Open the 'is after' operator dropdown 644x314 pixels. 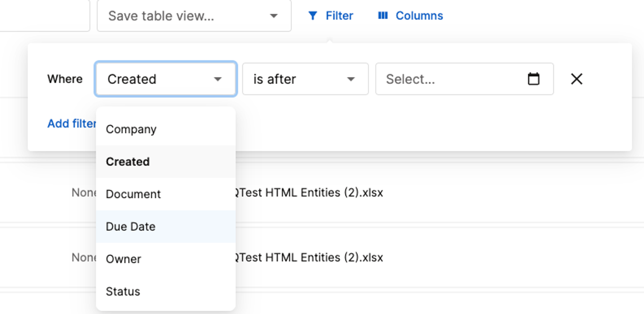coord(305,79)
